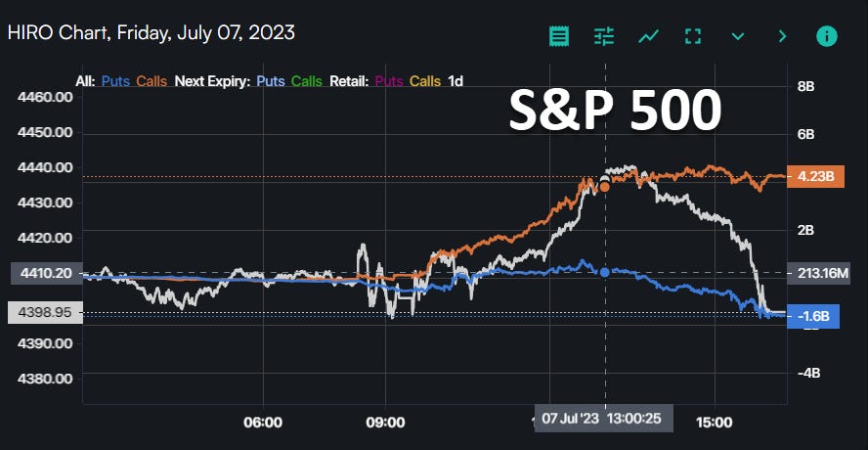The width and height of the screenshot is (868, 450).
Task: Click the orange crosshair dot on the calls line
Action: [x=605, y=185]
